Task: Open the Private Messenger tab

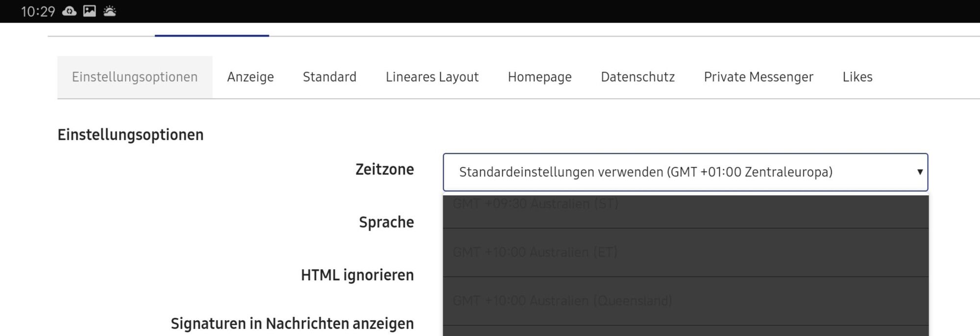Action: (759, 77)
